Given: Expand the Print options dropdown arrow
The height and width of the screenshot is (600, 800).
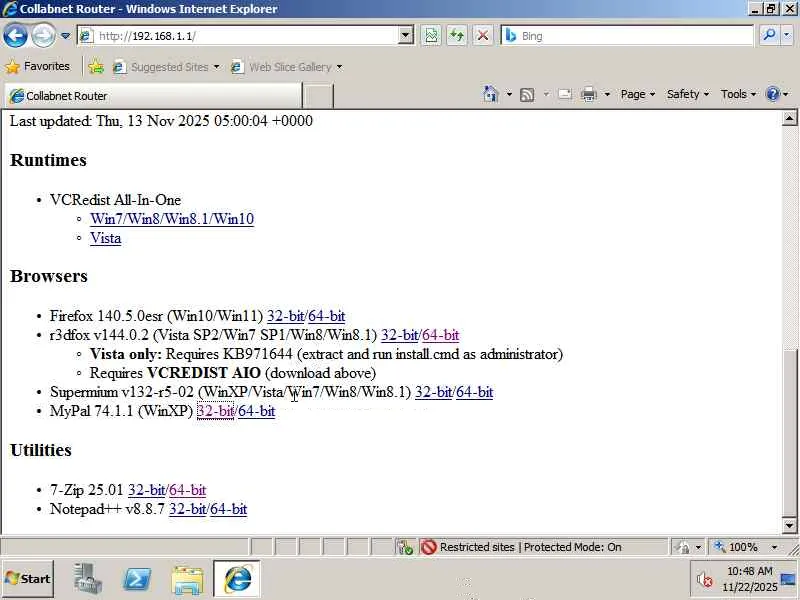Looking at the screenshot, I should (607, 94).
